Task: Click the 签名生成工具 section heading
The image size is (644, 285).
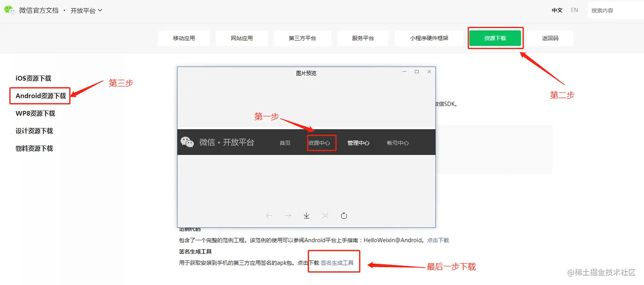Action: [195, 252]
